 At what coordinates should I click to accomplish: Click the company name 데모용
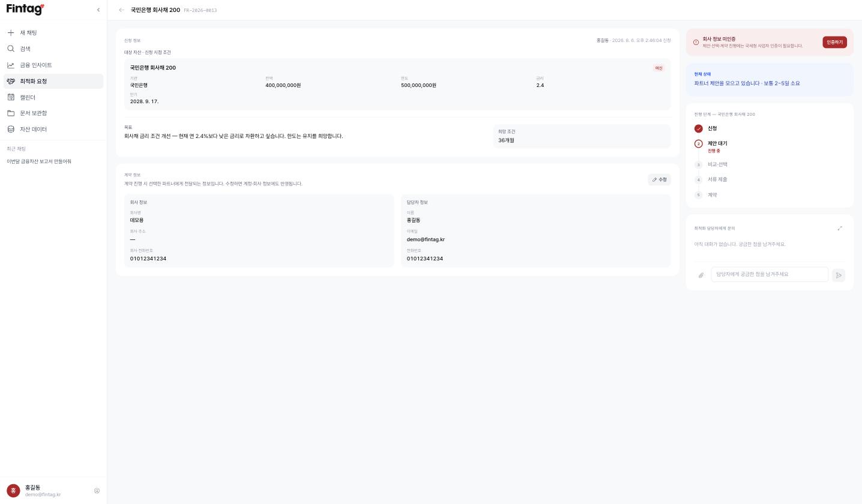click(x=137, y=220)
